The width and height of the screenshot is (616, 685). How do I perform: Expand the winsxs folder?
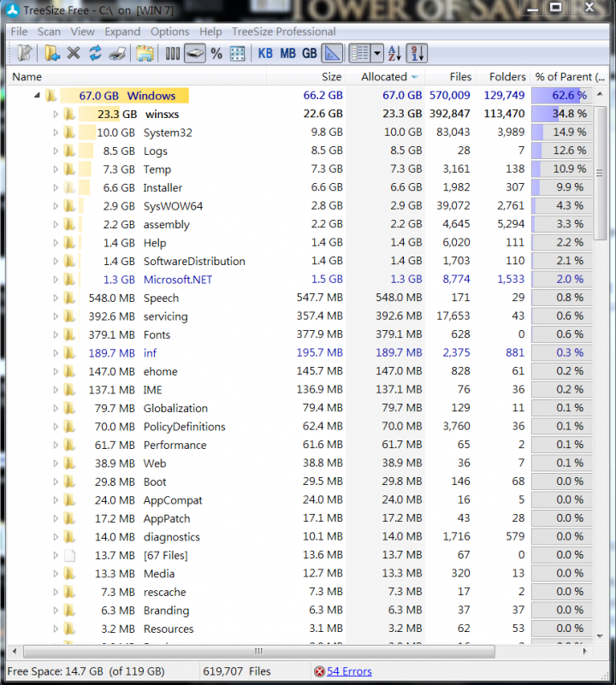coord(56,114)
